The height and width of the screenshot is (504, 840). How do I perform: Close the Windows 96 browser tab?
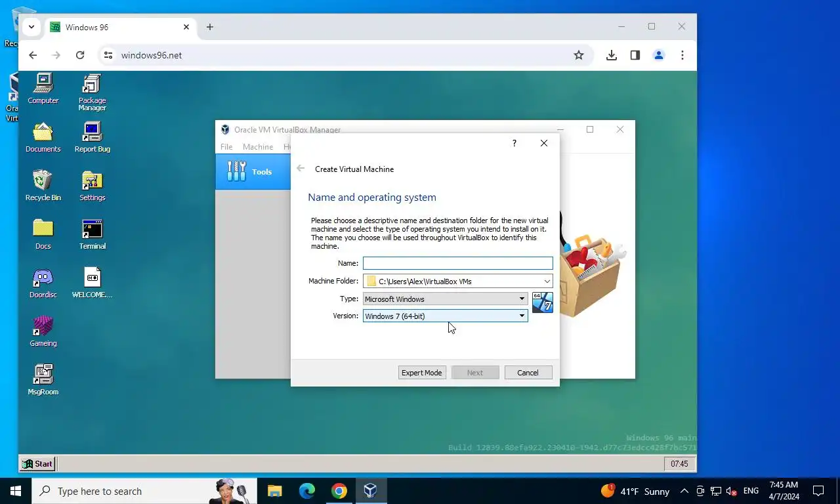tap(186, 27)
